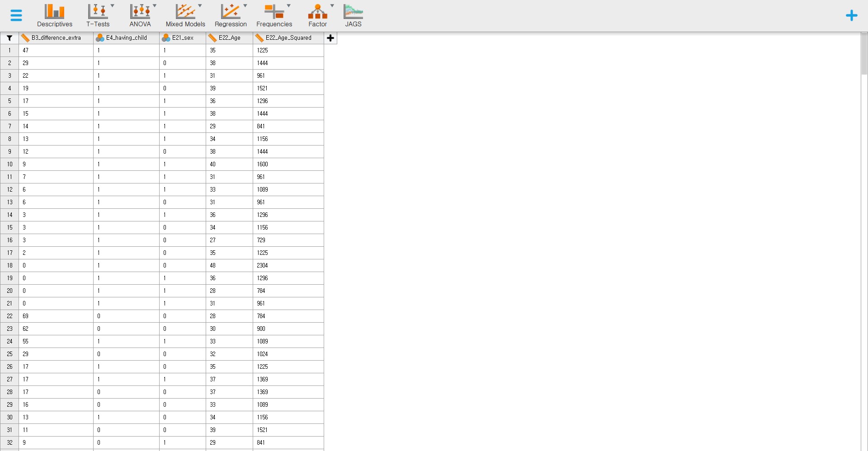868x451 pixels.
Task: Open the data filter funnel icon
Action: 9,38
